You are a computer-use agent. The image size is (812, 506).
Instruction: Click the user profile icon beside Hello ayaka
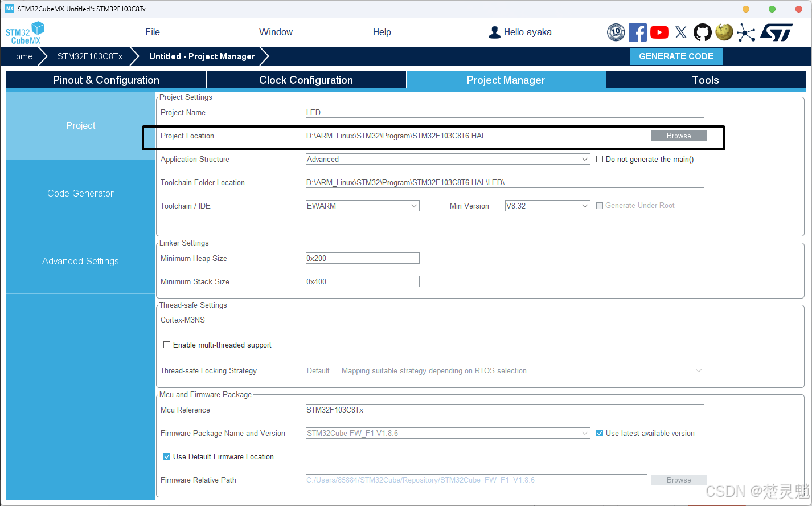494,32
